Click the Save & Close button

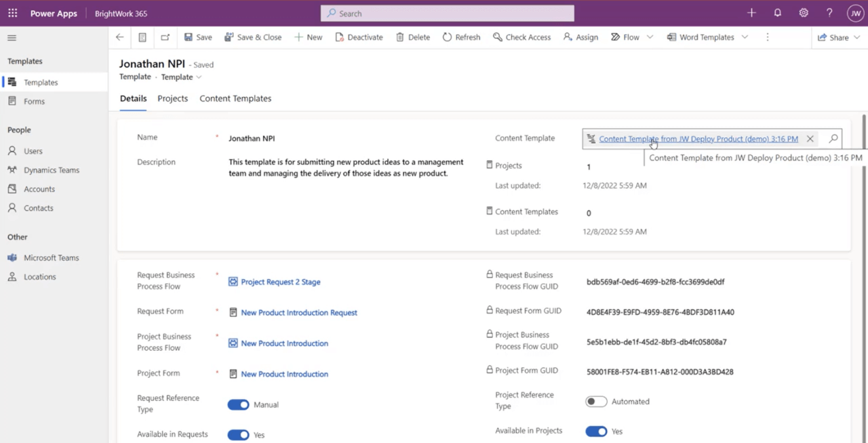point(253,37)
